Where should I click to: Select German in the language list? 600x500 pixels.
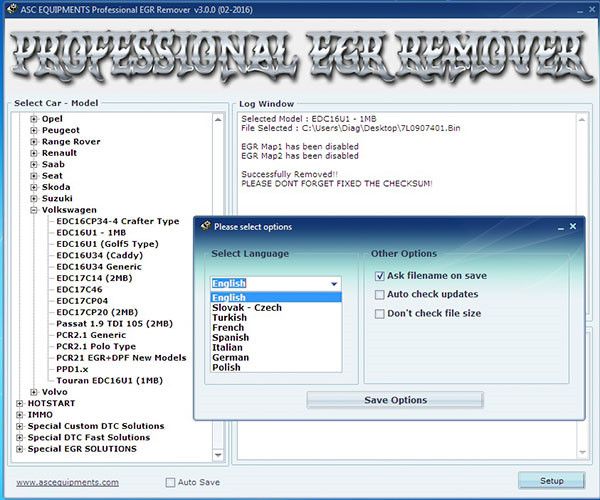231,357
